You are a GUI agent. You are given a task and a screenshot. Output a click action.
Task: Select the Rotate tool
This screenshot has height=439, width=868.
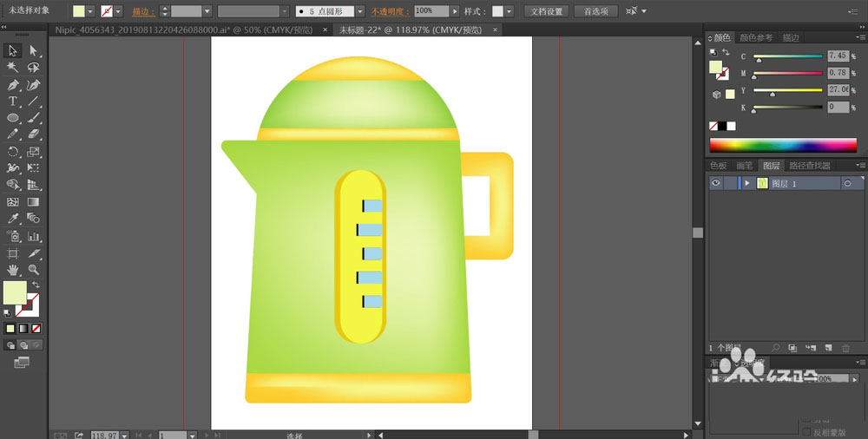point(13,152)
